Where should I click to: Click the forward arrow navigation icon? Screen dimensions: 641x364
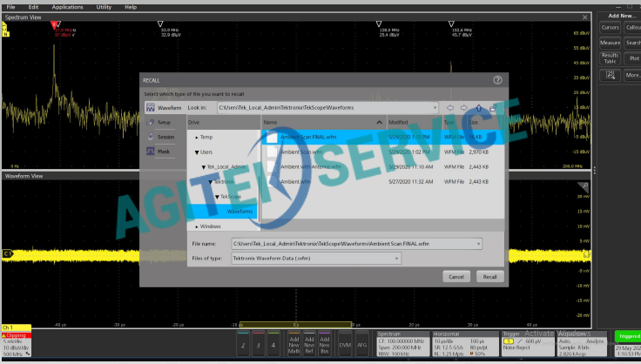(x=464, y=107)
